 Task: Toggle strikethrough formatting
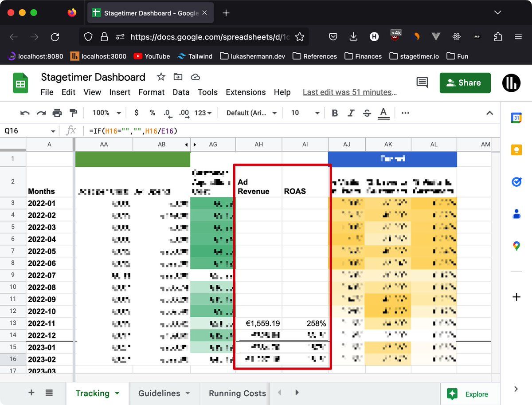[x=367, y=113]
